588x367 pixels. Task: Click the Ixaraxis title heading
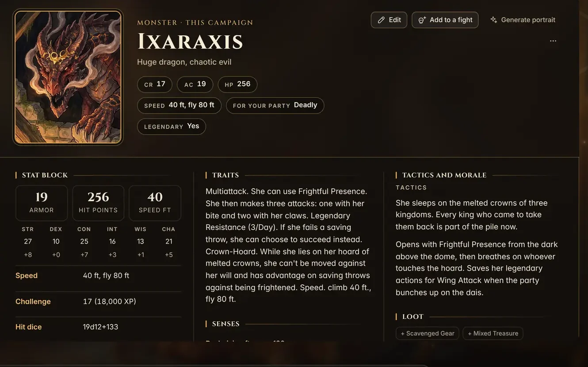[190, 42]
